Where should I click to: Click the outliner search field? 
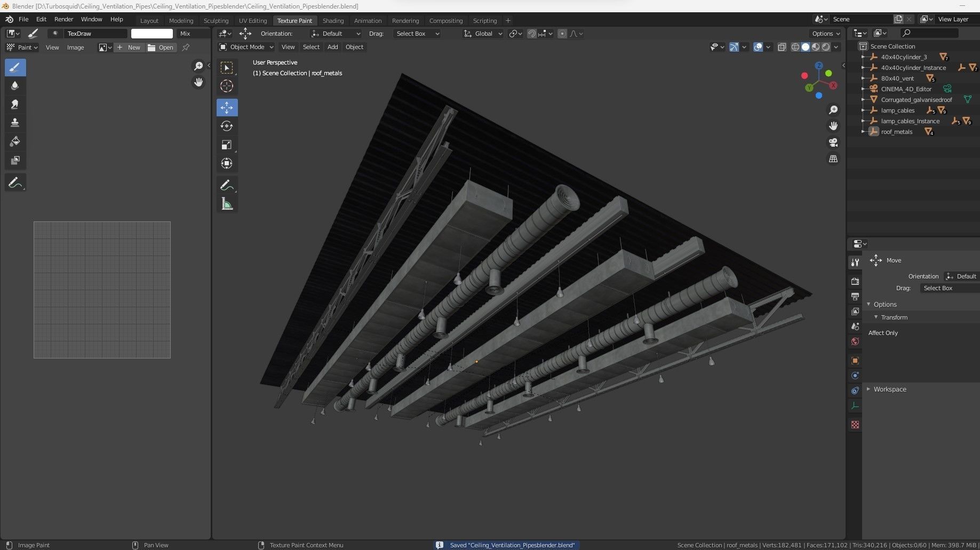click(929, 33)
